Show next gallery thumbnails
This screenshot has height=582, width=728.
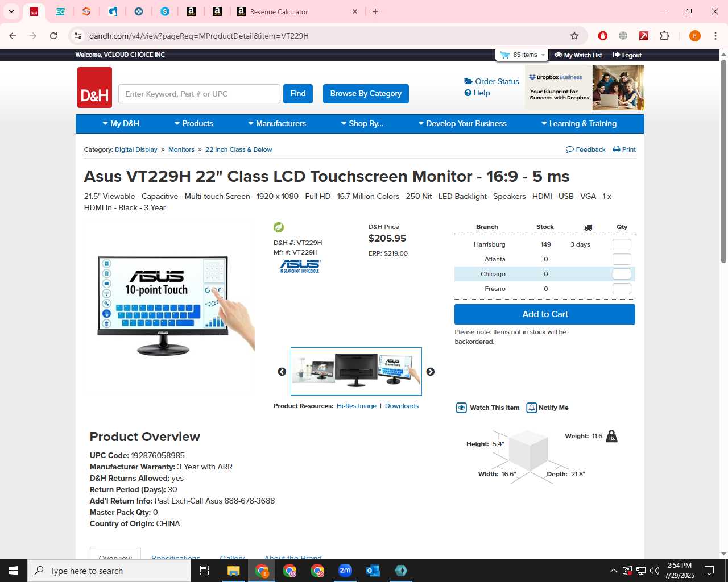tap(431, 372)
